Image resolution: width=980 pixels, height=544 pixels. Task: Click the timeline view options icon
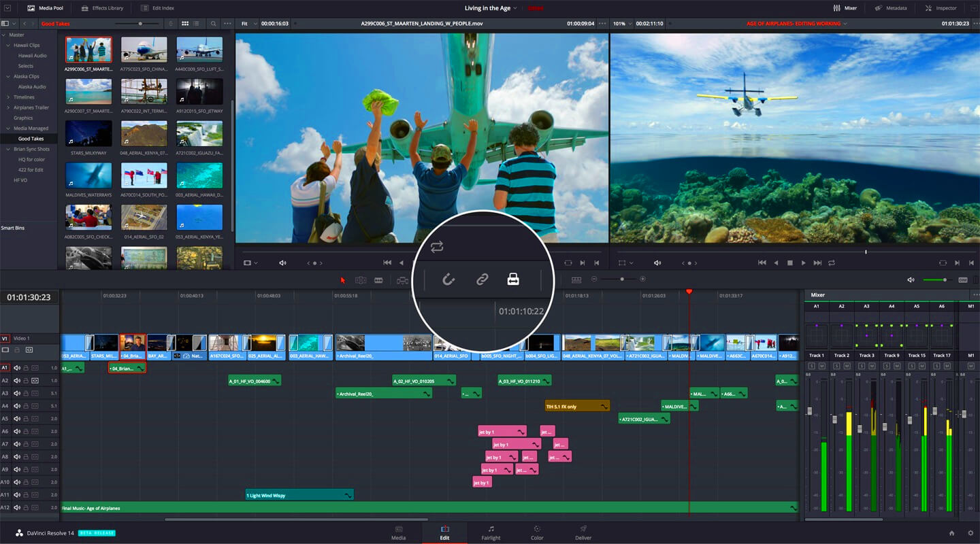[x=576, y=279]
